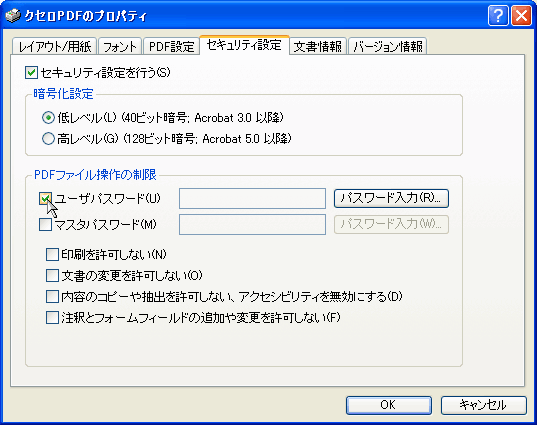Open the 文書情報 tab
Viewport: 537px width, 425px height.
click(x=318, y=46)
